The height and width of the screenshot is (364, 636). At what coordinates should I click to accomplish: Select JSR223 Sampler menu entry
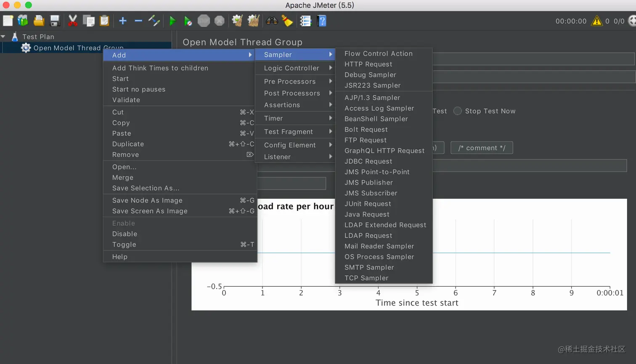point(384,85)
